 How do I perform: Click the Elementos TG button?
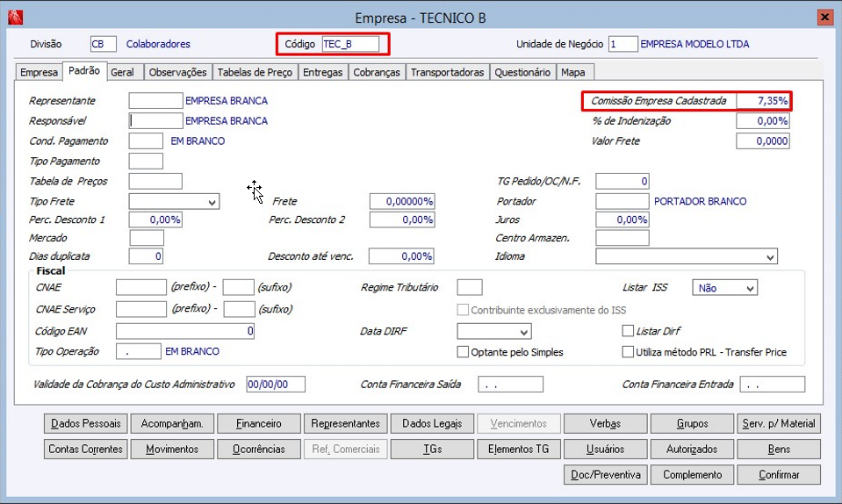[519, 450]
